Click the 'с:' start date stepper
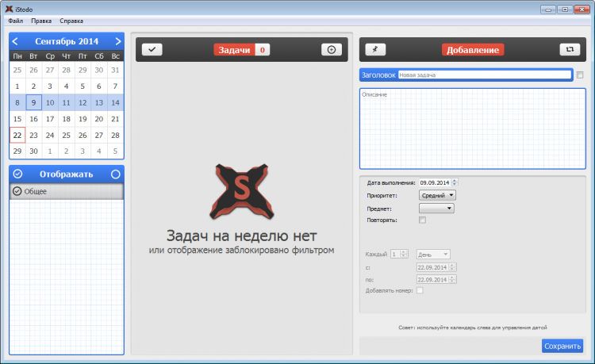Screen dimensions: 595x364 click(452, 267)
